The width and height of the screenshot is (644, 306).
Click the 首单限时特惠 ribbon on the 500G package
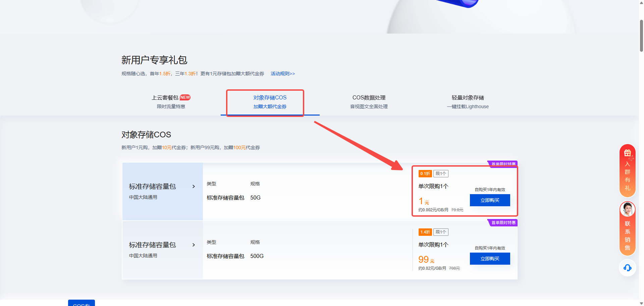(502, 222)
